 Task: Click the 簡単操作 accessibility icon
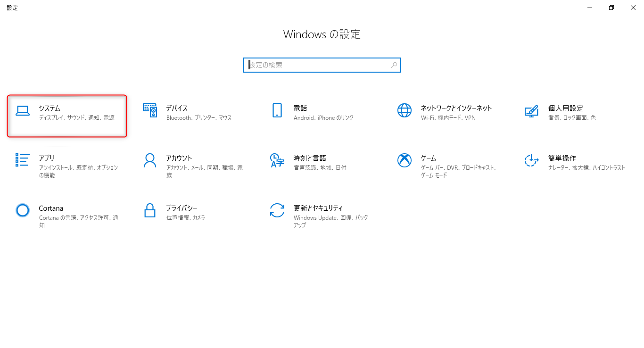532,160
